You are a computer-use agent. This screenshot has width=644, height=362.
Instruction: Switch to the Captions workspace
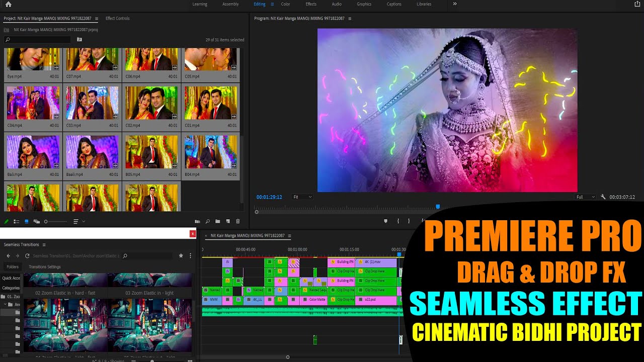394,4
